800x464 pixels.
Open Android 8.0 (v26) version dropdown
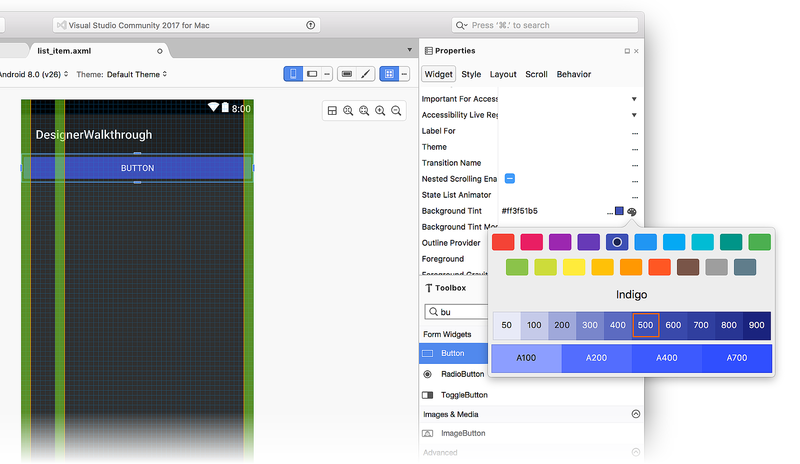[x=34, y=74]
